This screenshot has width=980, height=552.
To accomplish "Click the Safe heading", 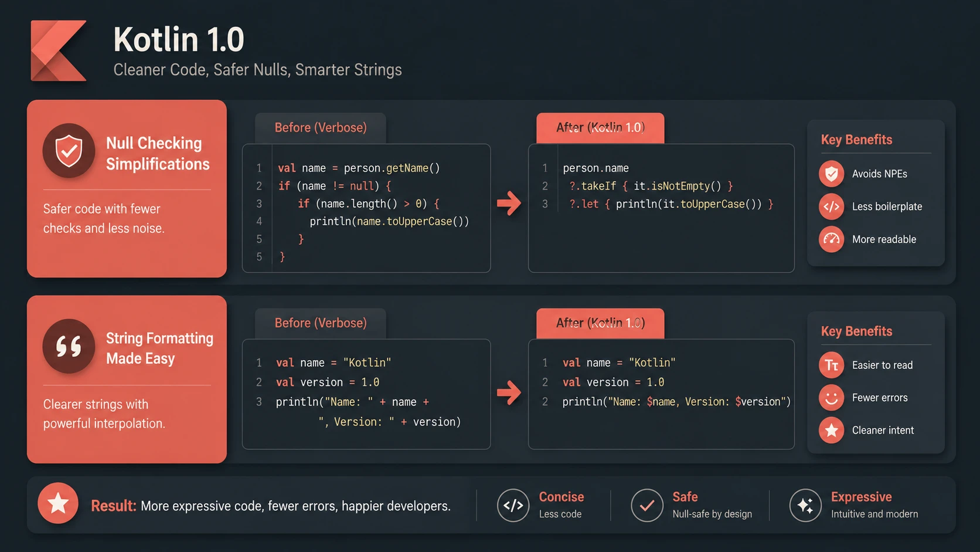I will [x=685, y=497].
